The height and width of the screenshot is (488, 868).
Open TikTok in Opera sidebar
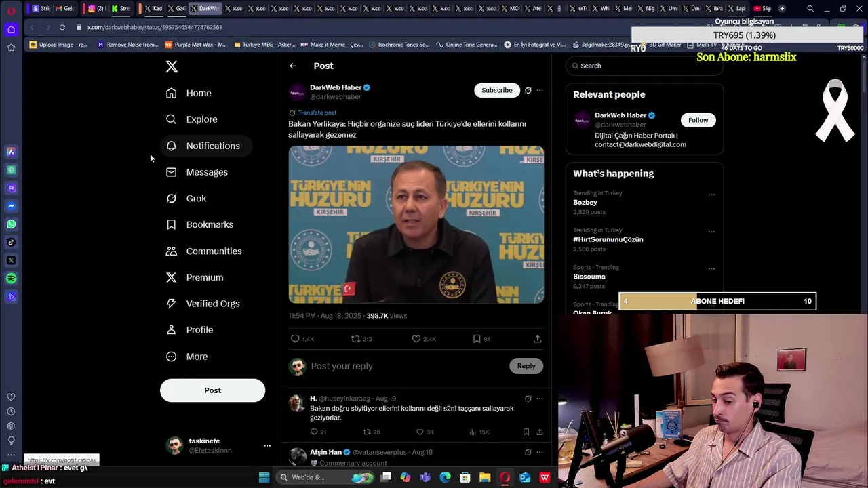pos(11,242)
